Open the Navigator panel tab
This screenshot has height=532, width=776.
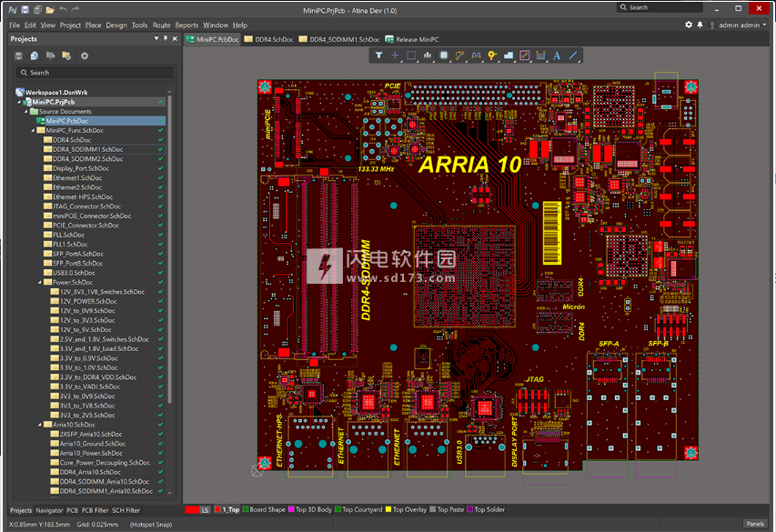(x=49, y=510)
